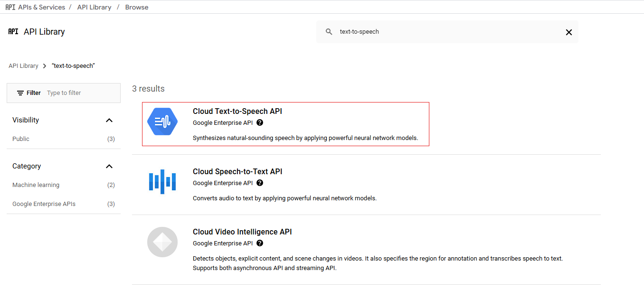
Task: Click the (2) count beside Machine learning
Action: click(x=111, y=185)
